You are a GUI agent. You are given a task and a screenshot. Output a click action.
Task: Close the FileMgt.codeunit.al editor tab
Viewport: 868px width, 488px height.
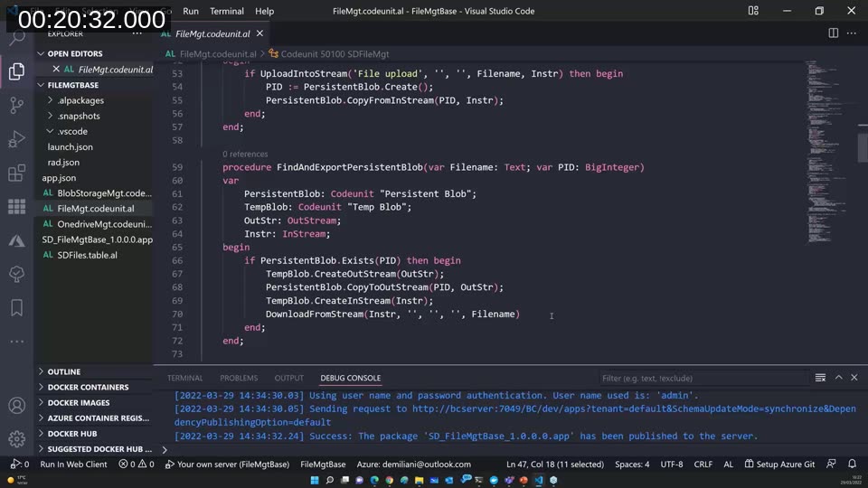pyautogui.click(x=259, y=33)
